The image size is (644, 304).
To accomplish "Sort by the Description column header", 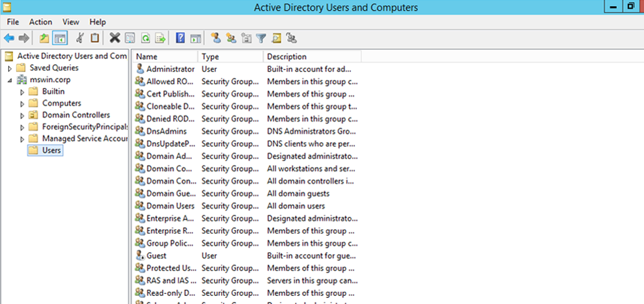I will click(x=313, y=56).
